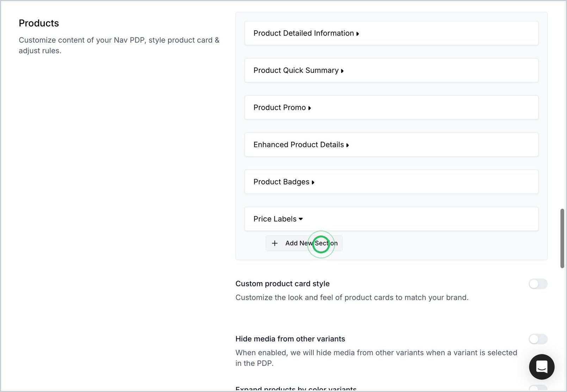Expand the Product Badges section
The height and width of the screenshot is (392, 567).
pyautogui.click(x=391, y=182)
